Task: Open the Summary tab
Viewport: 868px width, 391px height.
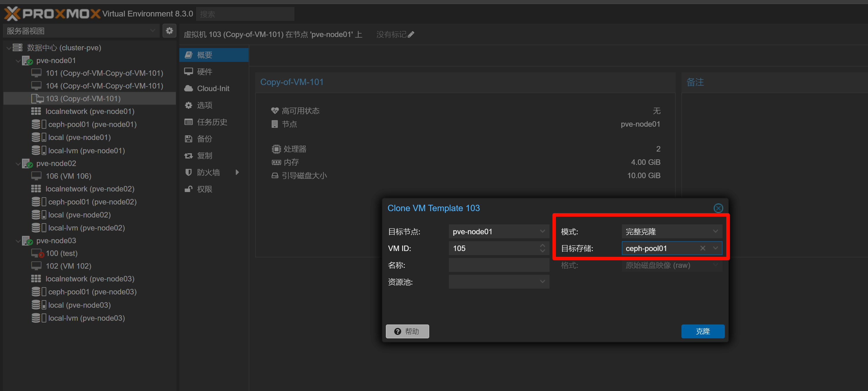Action: [x=214, y=55]
